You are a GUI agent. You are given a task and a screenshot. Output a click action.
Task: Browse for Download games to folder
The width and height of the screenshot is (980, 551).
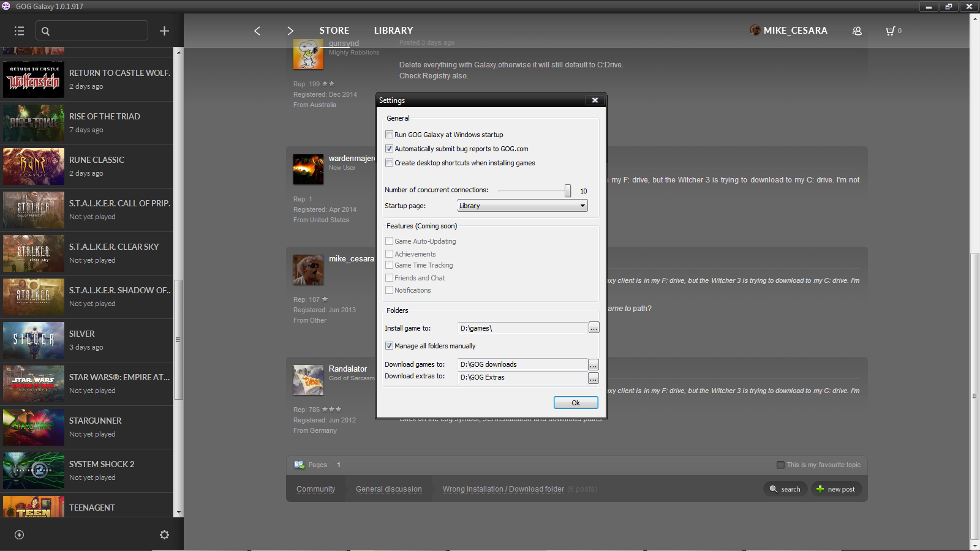click(x=594, y=364)
